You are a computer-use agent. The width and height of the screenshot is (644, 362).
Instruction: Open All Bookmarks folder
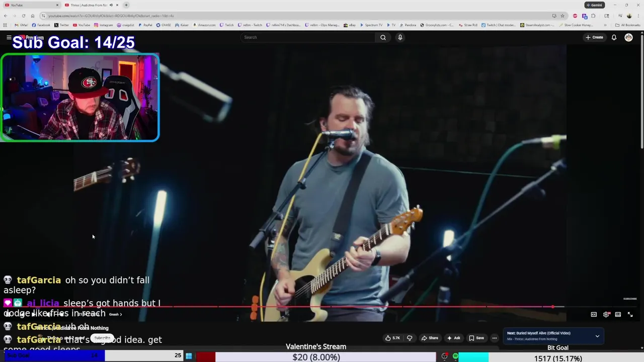point(627,25)
